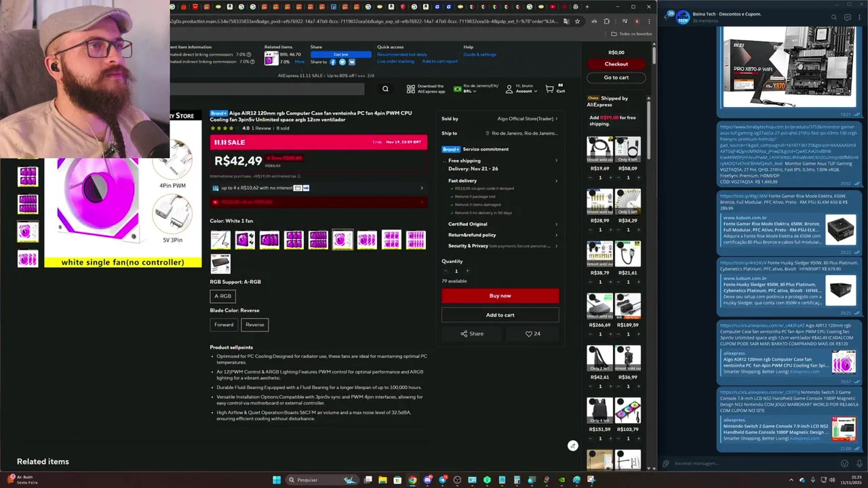Click the Go to cart button
The image size is (868, 488).
(616, 77)
